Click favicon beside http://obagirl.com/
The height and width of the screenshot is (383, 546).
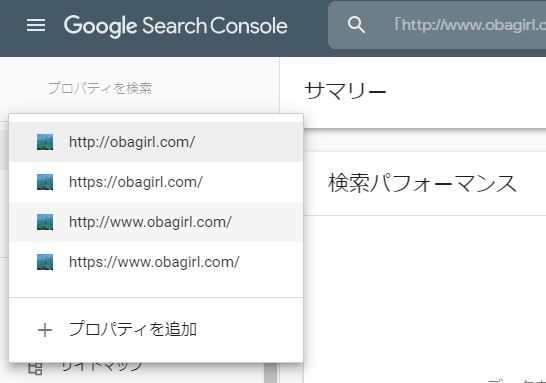45,142
